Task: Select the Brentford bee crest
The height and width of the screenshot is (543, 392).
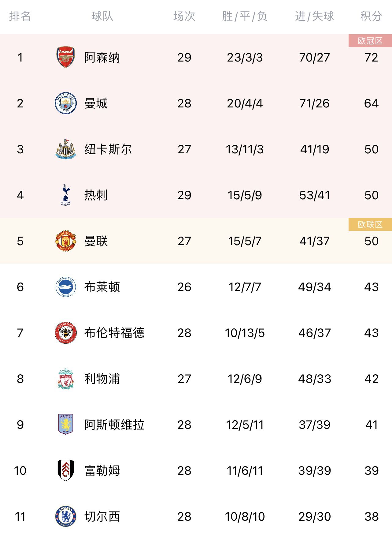Action: pyautogui.click(x=65, y=333)
